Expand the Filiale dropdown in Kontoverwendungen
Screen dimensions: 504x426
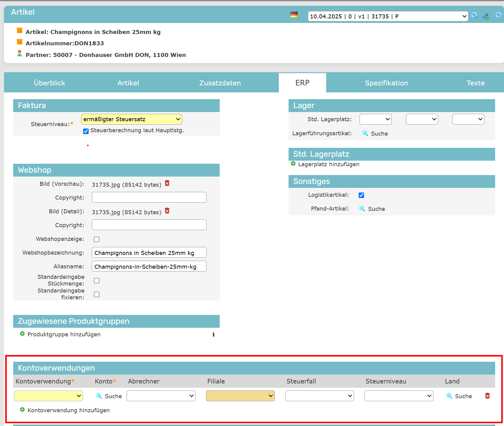tap(240, 396)
